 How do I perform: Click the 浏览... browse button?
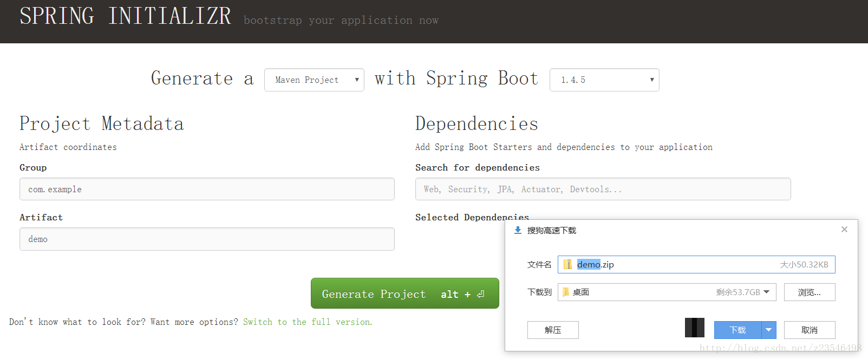810,292
